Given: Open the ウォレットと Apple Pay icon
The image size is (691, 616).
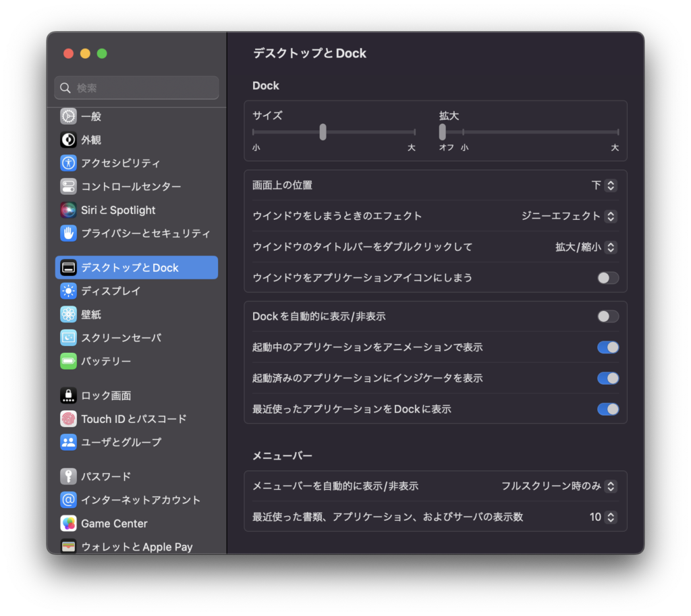Looking at the screenshot, I should tap(68, 547).
